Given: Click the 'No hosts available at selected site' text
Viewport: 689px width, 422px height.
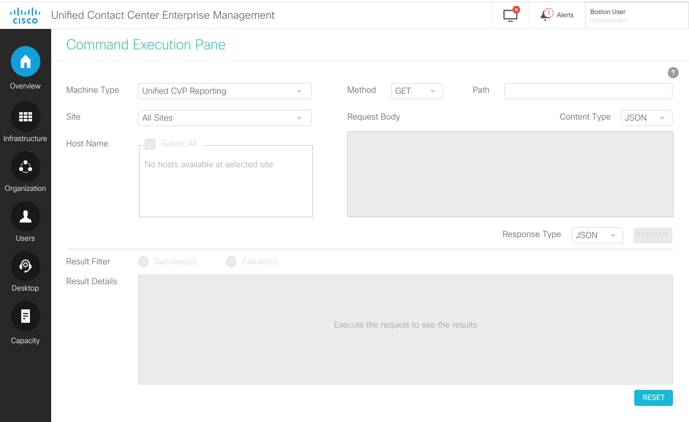Looking at the screenshot, I should tap(209, 164).
